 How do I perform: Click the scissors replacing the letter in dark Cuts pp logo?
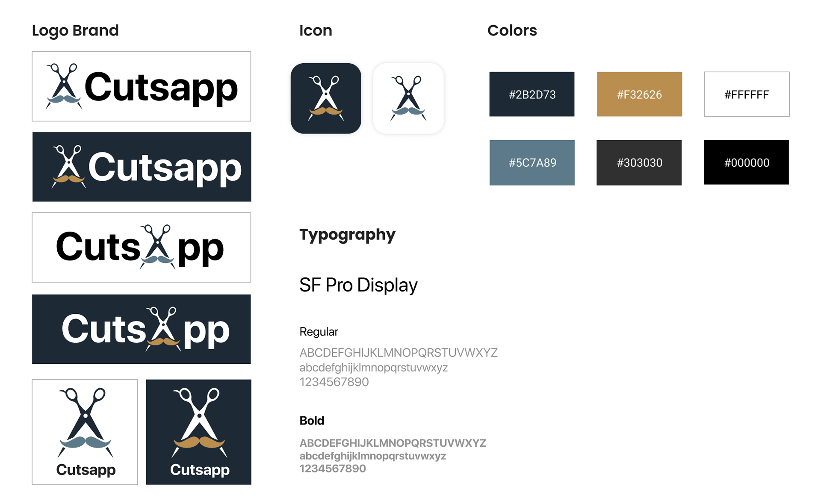click(x=163, y=329)
